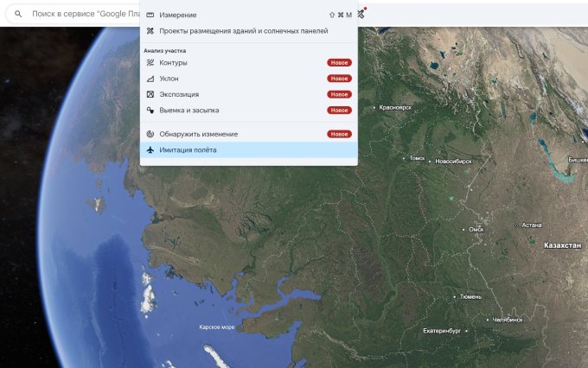Click the Карское море sea label
This screenshot has height=368, width=588.
click(217, 327)
